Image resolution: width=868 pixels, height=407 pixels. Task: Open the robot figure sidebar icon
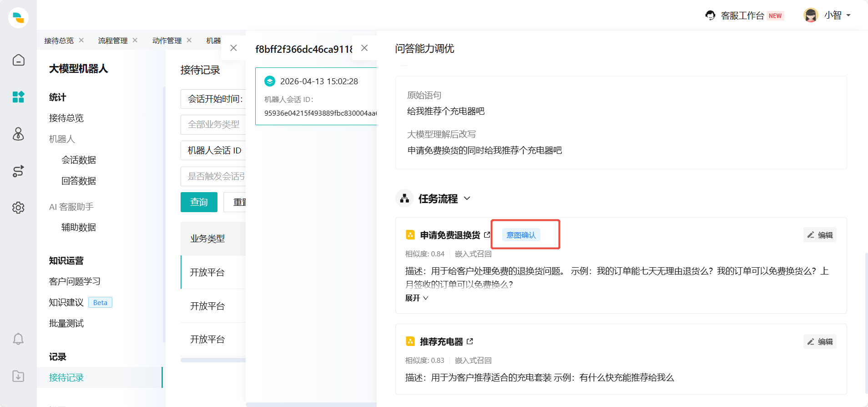click(18, 134)
